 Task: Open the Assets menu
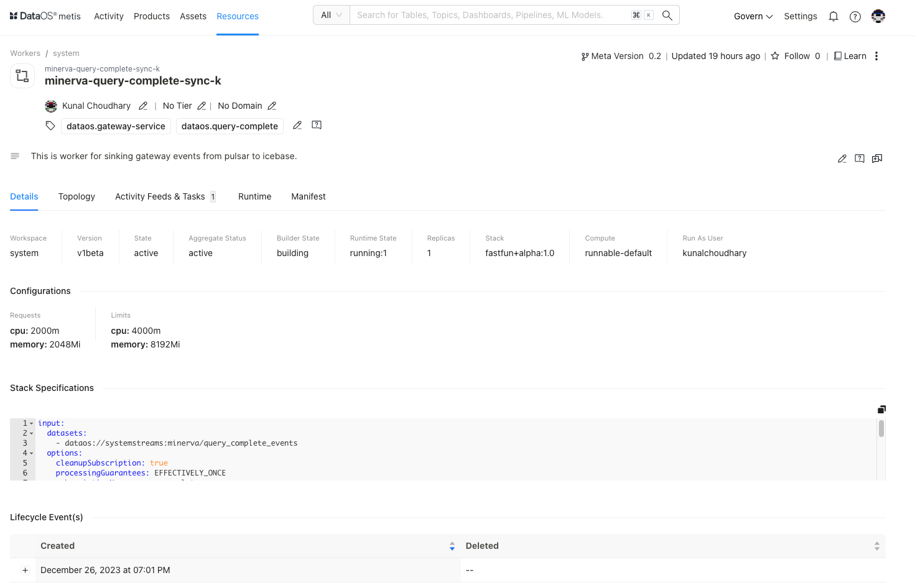[193, 16]
